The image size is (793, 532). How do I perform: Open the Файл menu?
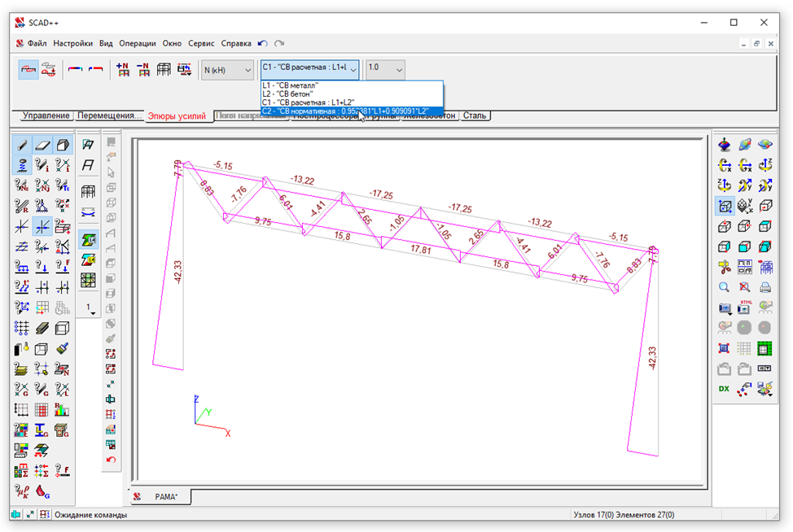[37, 43]
